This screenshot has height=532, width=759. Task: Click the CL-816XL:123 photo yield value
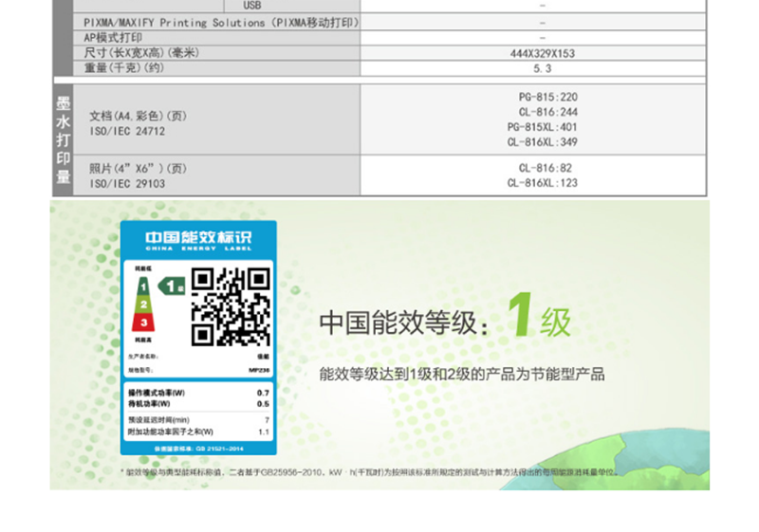point(542,183)
